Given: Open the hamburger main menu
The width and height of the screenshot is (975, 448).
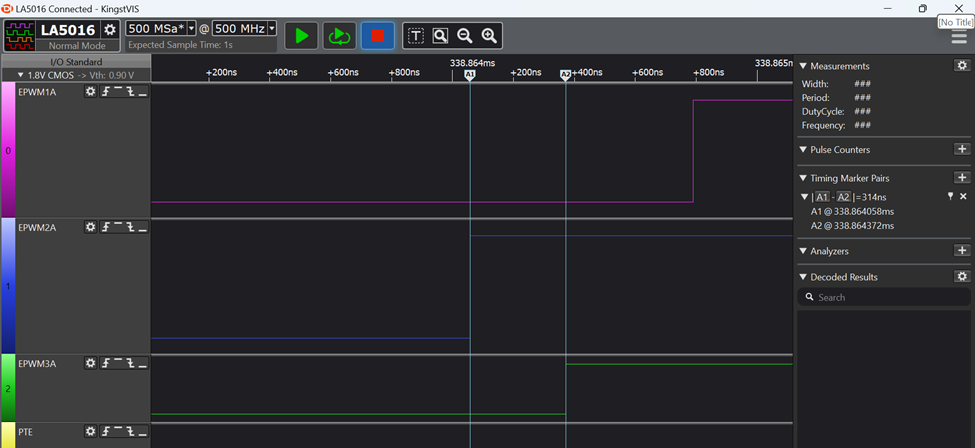Looking at the screenshot, I should pyautogui.click(x=959, y=37).
